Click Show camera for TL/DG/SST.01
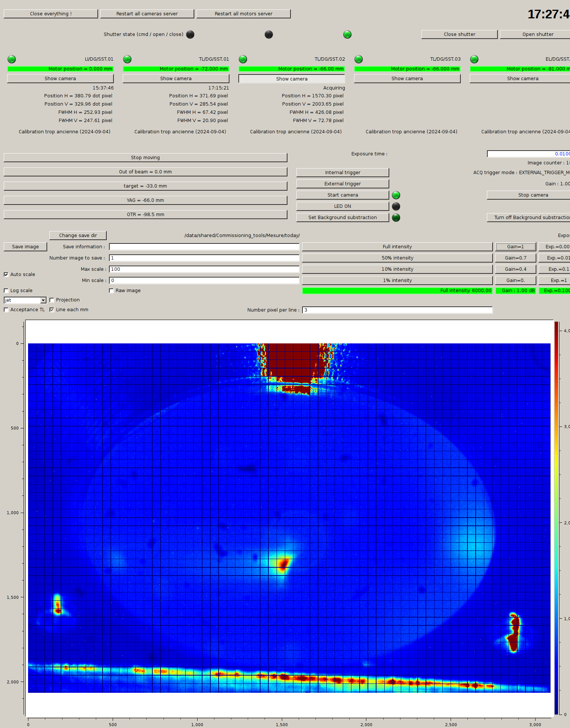The width and height of the screenshot is (570, 728). 176,79
